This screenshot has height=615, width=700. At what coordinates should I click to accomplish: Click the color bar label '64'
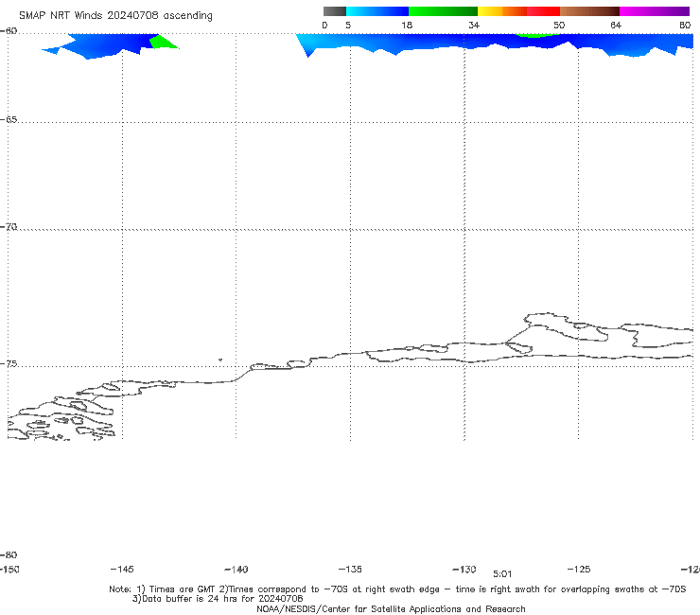point(616,25)
